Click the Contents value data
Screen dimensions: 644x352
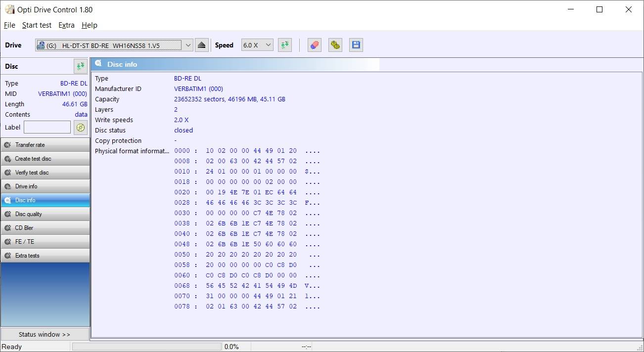[81, 115]
